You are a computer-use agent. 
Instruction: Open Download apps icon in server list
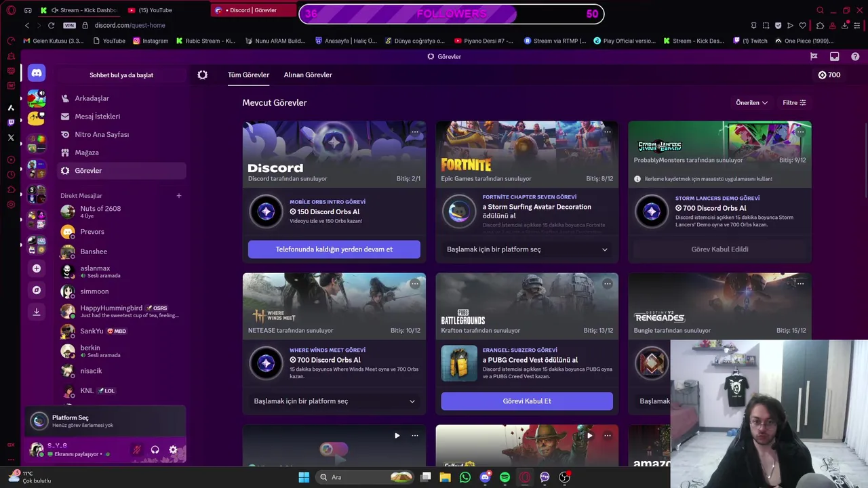tap(37, 312)
